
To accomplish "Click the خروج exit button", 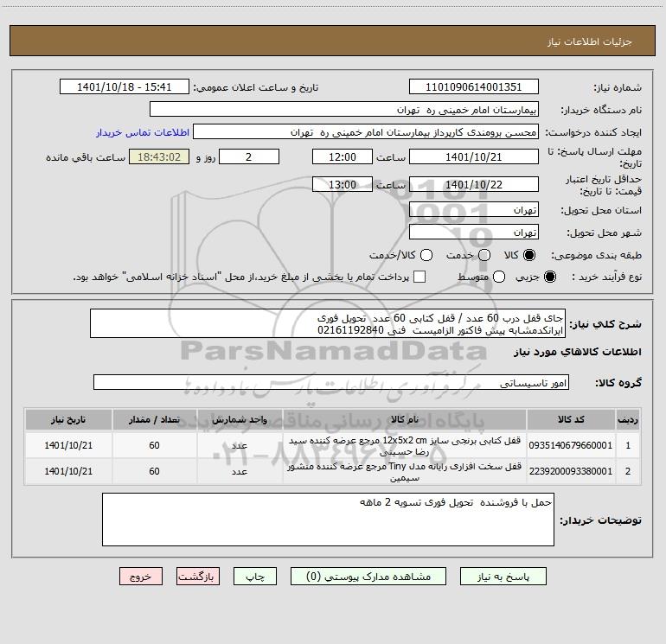I will 141,577.
